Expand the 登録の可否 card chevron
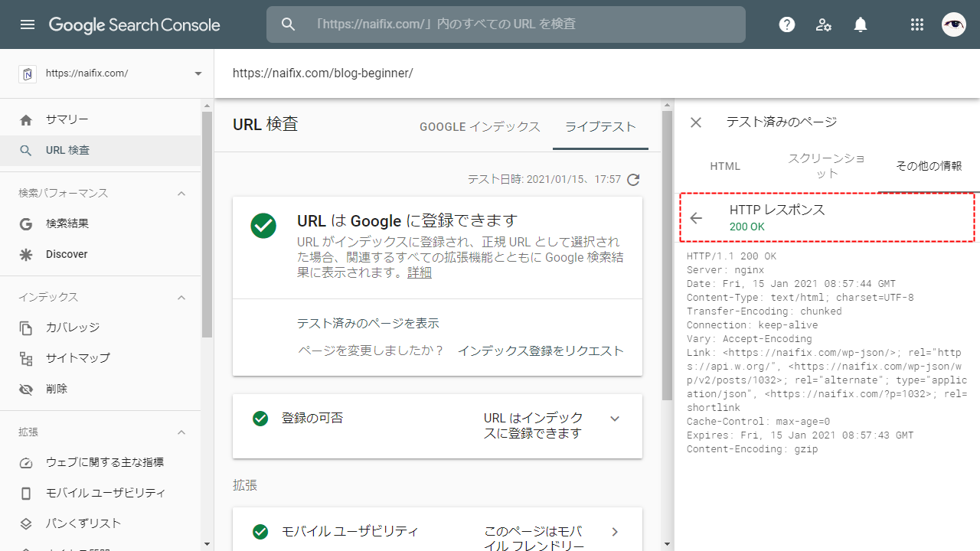The image size is (980, 551). 615,419
